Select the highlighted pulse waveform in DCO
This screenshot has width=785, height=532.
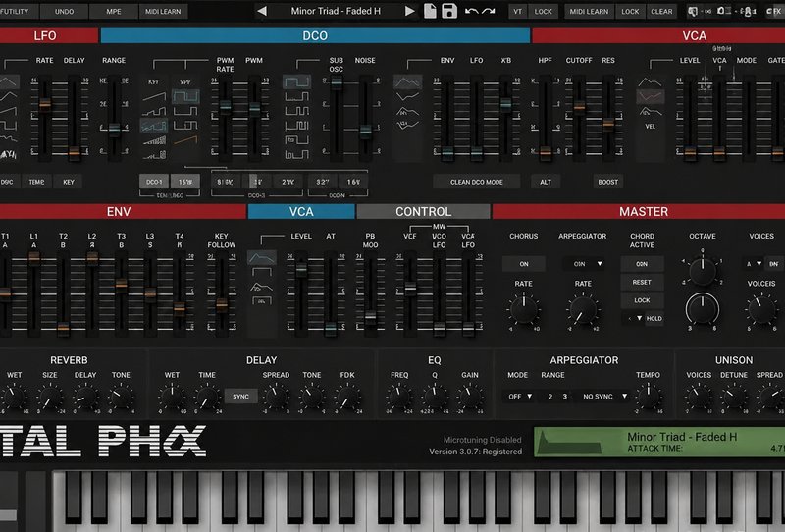[185, 95]
